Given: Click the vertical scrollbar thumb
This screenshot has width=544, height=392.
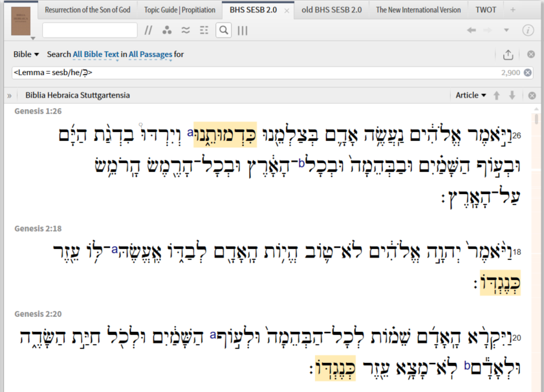Looking at the screenshot, I should point(536,119).
